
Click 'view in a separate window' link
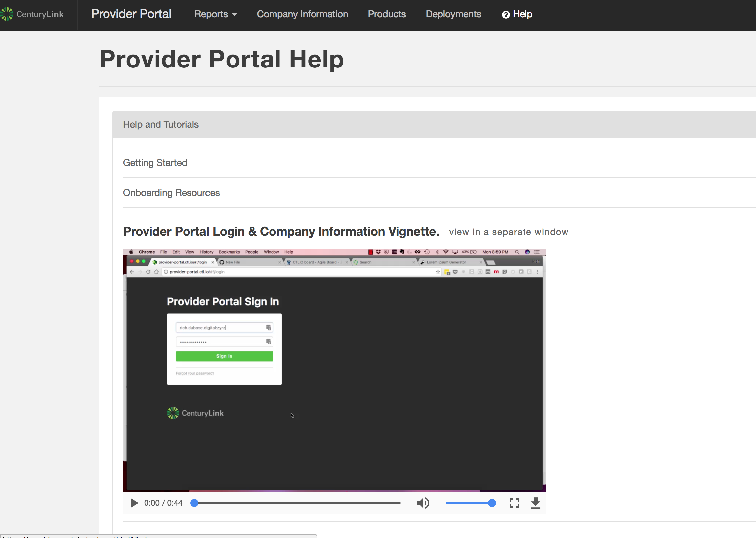coord(509,232)
